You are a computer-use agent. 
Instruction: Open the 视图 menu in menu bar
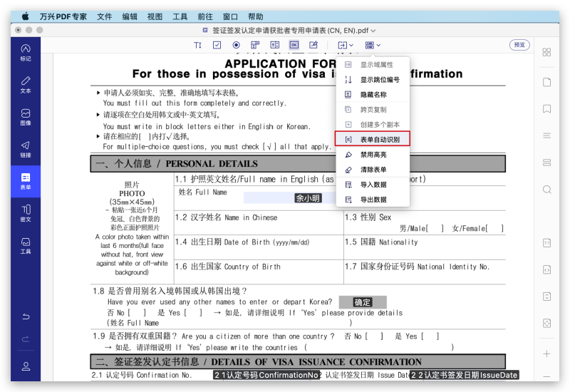155,16
